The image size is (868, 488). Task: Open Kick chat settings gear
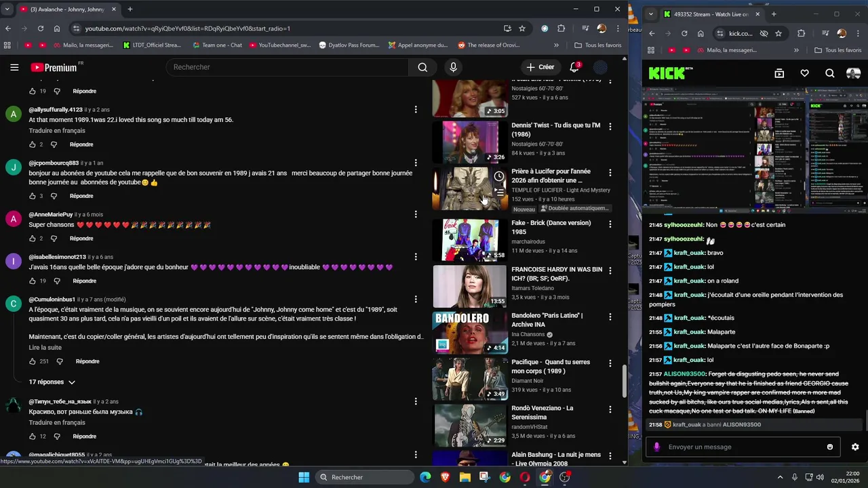coord(855,447)
